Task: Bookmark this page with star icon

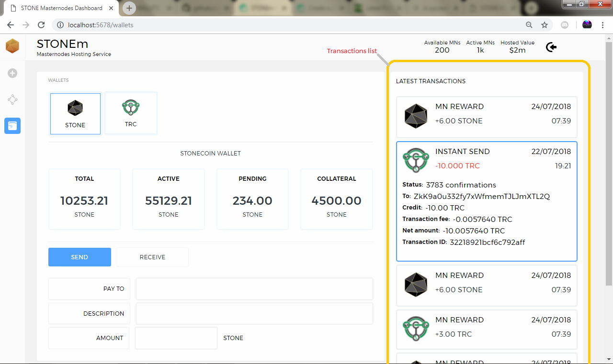Action: click(545, 25)
